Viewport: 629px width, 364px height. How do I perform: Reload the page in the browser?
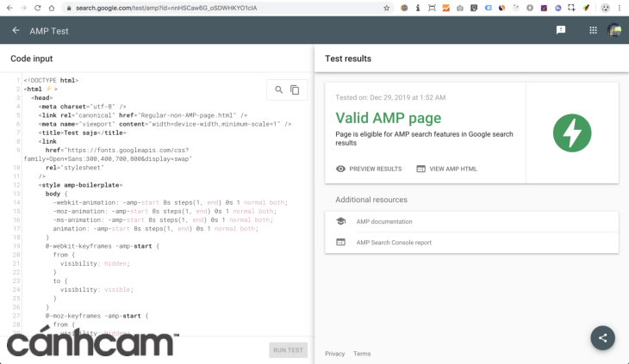(38, 8)
